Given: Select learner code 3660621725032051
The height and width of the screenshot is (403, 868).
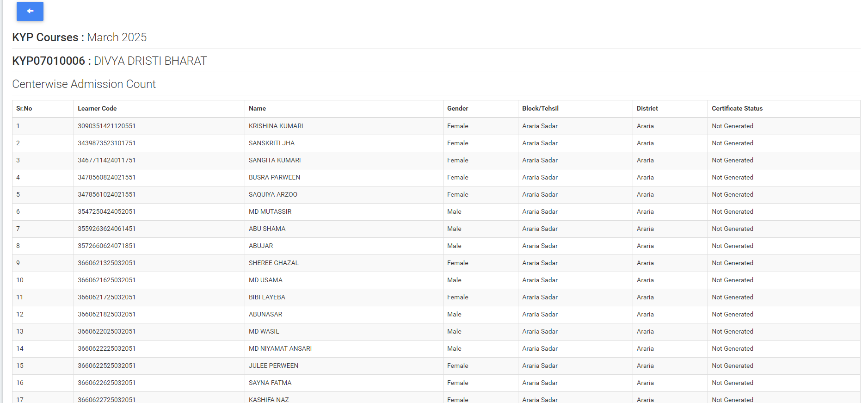Looking at the screenshot, I should 106,297.
